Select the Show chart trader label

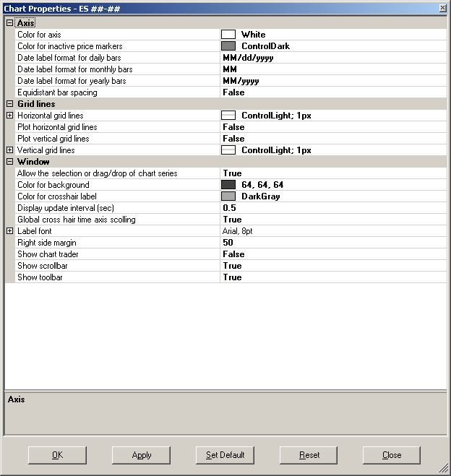pos(48,254)
